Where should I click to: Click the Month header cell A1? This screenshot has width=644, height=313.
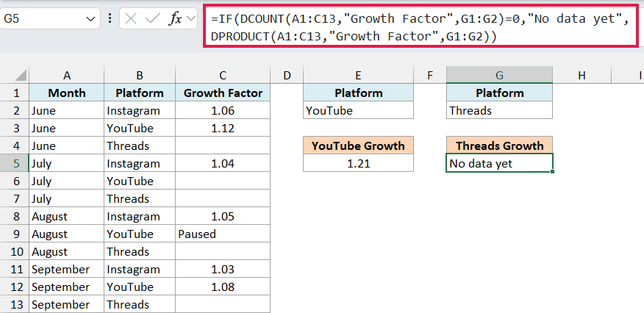click(67, 93)
